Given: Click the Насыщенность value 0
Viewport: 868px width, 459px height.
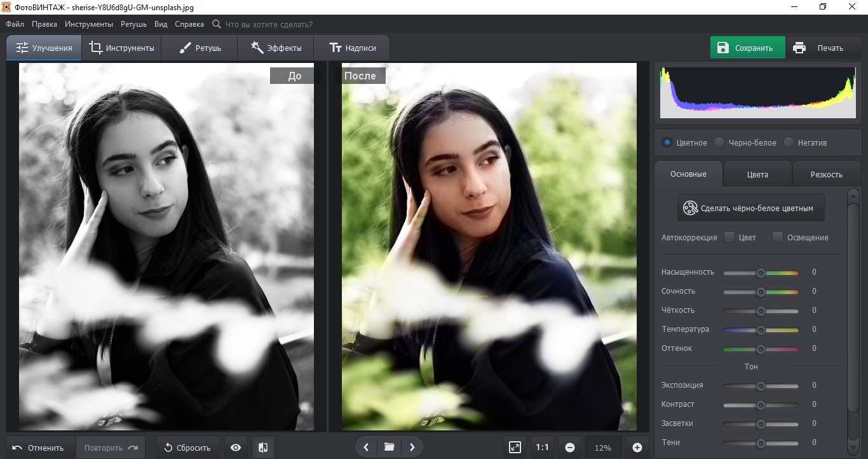Looking at the screenshot, I should pyautogui.click(x=814, y=272).
